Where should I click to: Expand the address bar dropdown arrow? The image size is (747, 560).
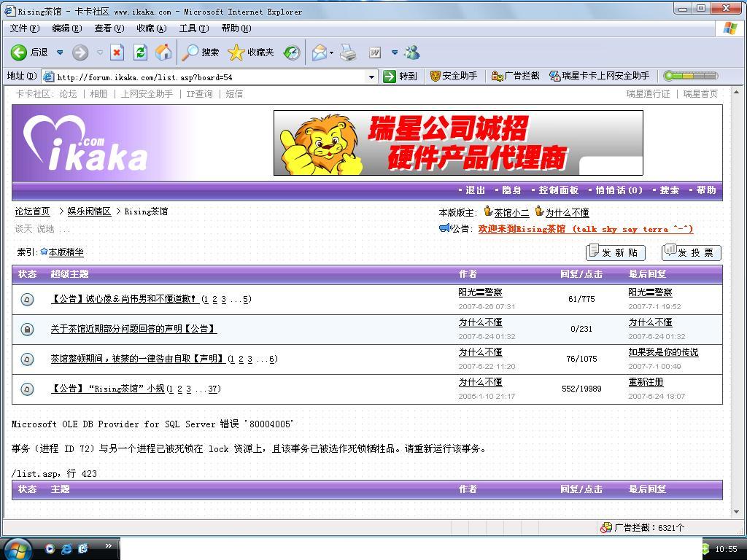point(371,77)
